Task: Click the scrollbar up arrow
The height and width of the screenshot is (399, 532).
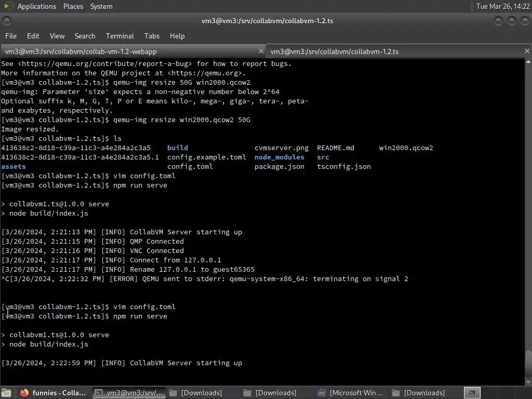Action: (x=528, y=62)
